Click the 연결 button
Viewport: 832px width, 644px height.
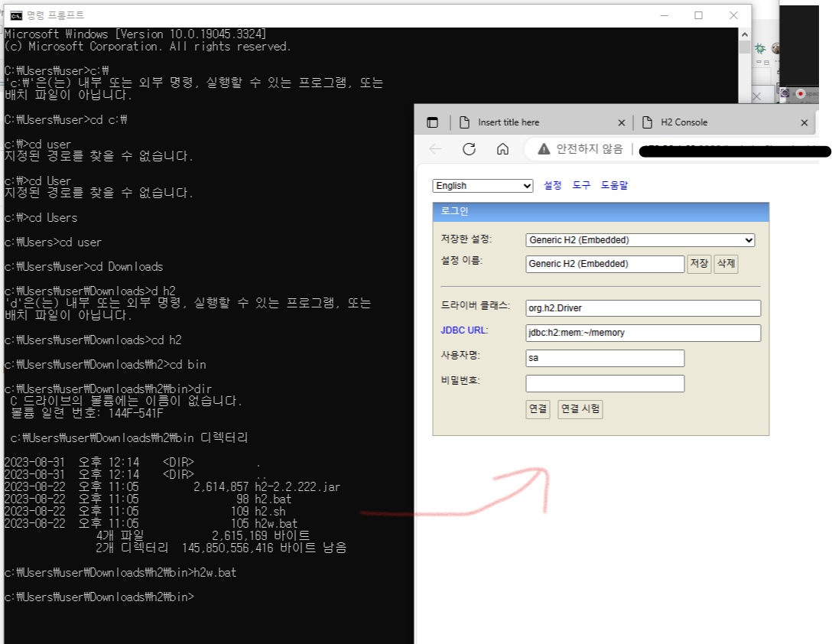pos(538,408)
